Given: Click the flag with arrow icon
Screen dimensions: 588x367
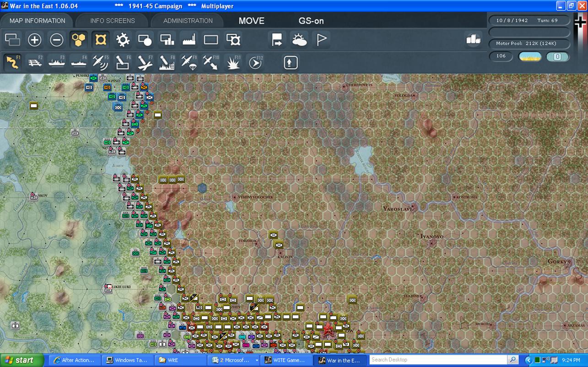Looking at the screenshot, I should coord(277,40).
